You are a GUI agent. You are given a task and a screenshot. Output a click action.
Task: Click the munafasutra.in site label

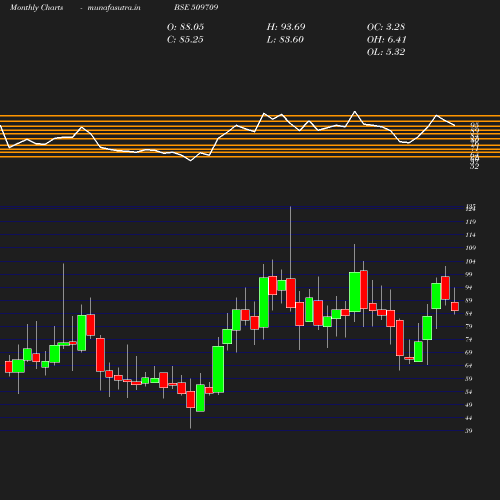click(114, 8)
